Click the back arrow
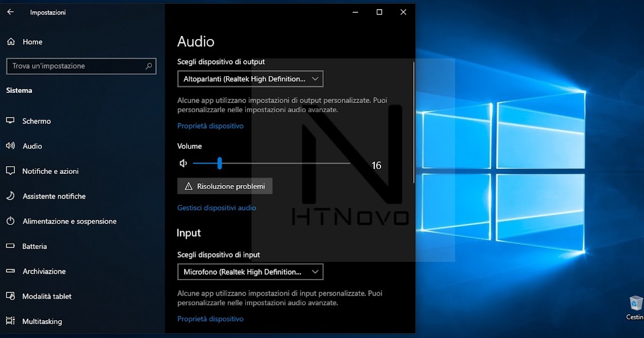The height and width of the screenshot is (338, 644). click(11, 11)
